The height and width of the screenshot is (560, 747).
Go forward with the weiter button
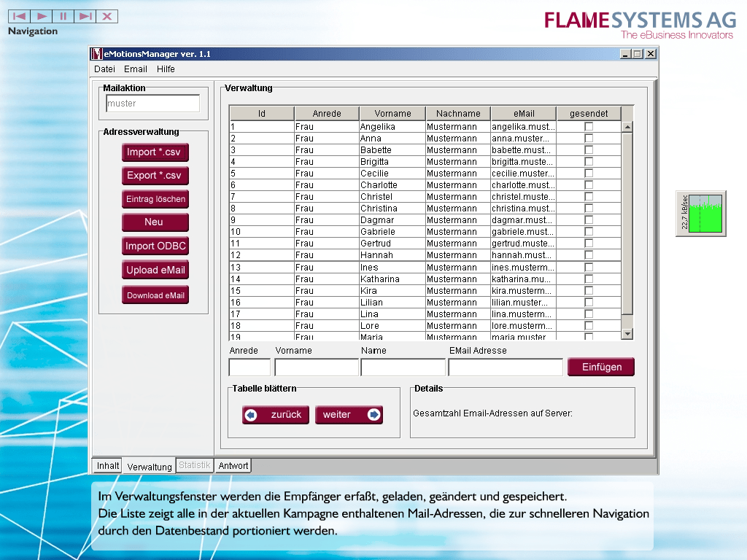point(349,415)
